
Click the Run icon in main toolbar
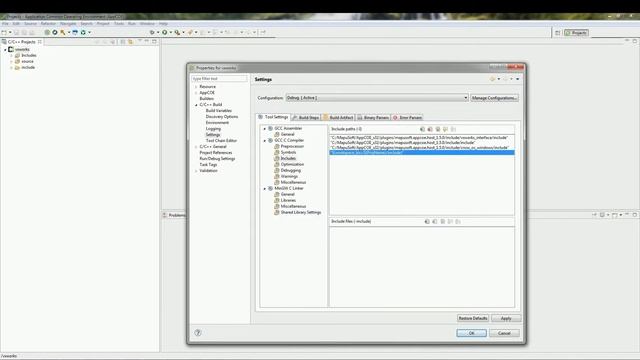tap(164, 32)
